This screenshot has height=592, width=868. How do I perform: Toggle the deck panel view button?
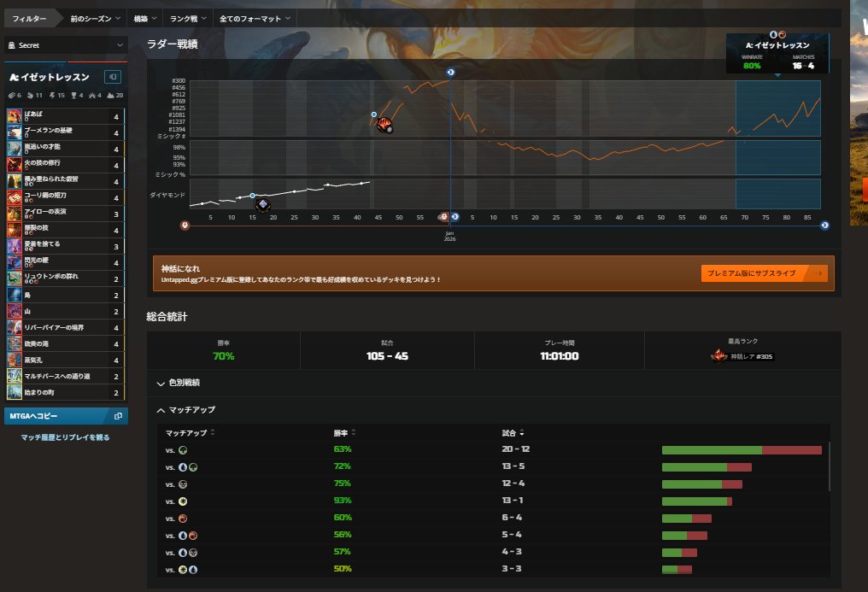pos(113,77)
